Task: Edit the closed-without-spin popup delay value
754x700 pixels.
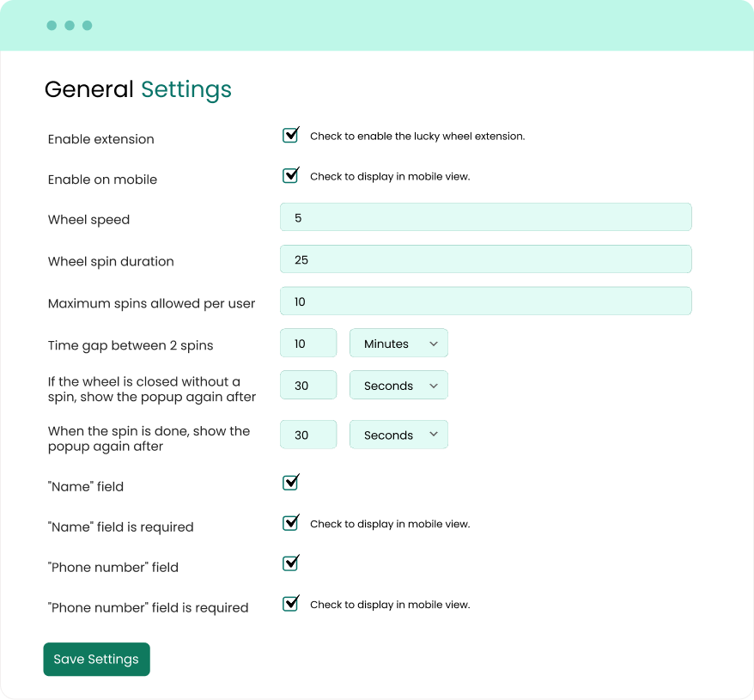Action: (x=308, y=385)
